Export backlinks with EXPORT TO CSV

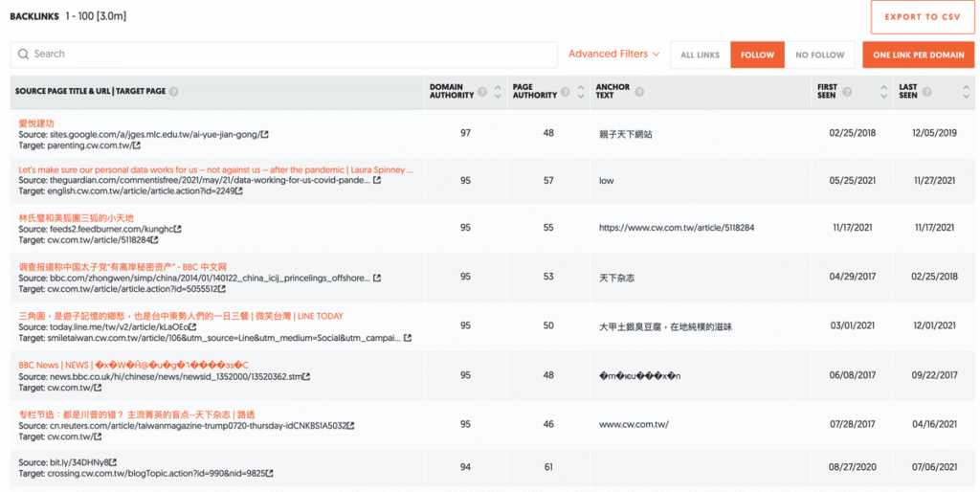coord(922,17)
